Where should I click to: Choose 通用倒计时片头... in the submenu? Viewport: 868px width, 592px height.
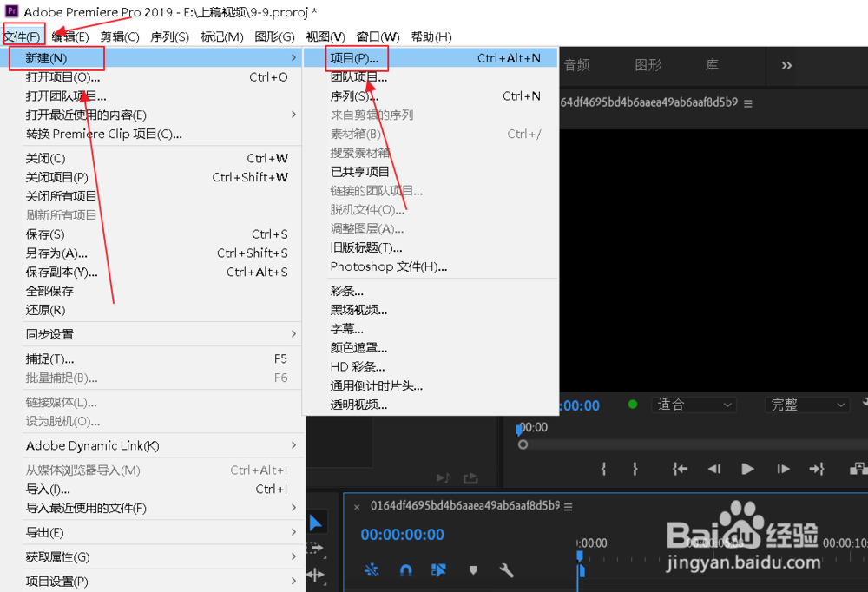[x=431, y=385]
